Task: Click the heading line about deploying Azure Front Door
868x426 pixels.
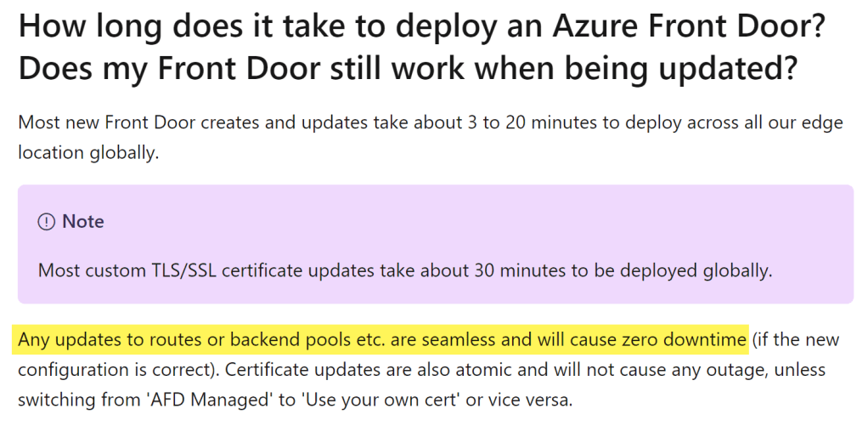Action: pyautogui.click(x=422, y=27)
